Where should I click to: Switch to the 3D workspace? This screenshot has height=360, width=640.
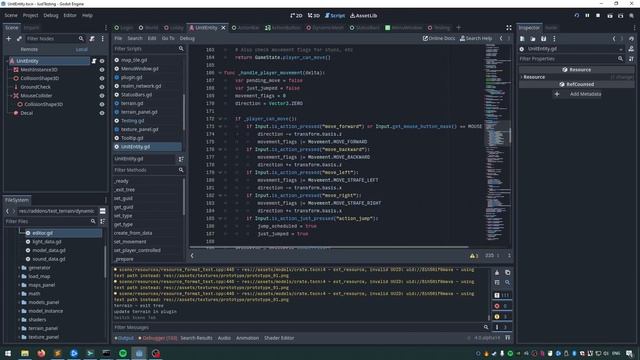pyautogui.click(x=314, y=16)
